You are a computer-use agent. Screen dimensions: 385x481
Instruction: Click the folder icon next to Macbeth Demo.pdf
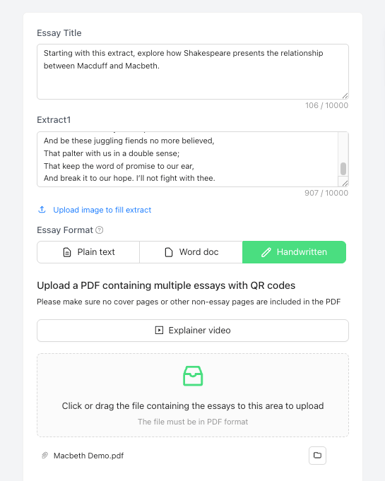[317, 455]
